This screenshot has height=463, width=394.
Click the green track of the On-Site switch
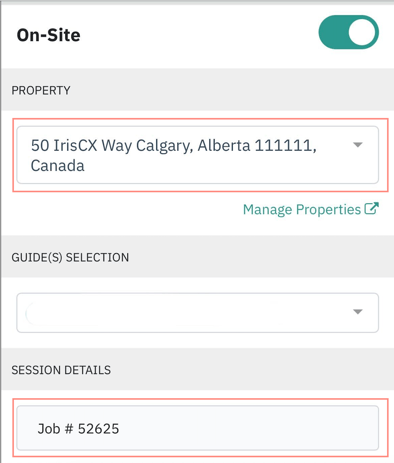click(333, 32)
